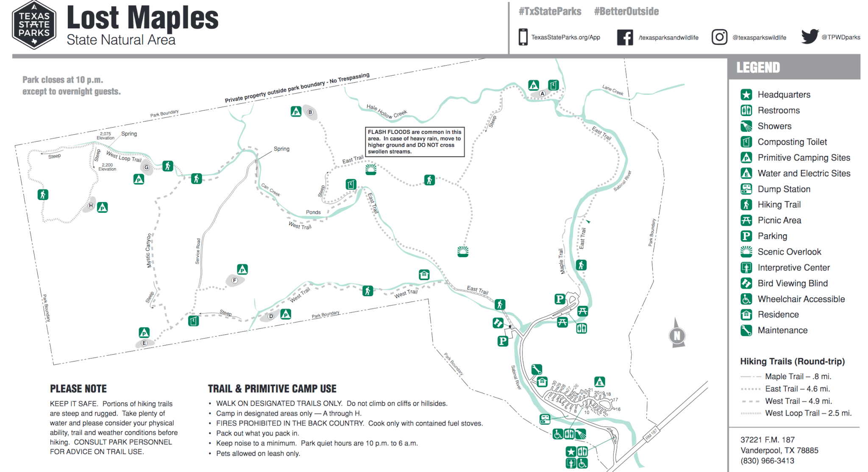Click 'West Trail – 4.9 mi.' entry
The height and width of the screenshot is (472, 868).
coord(798,401)
